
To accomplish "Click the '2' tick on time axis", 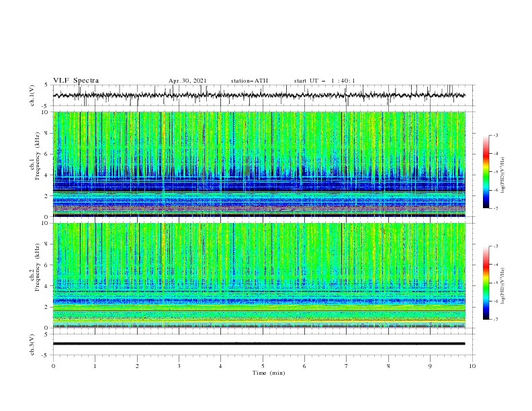I will [x=137, y=366].
